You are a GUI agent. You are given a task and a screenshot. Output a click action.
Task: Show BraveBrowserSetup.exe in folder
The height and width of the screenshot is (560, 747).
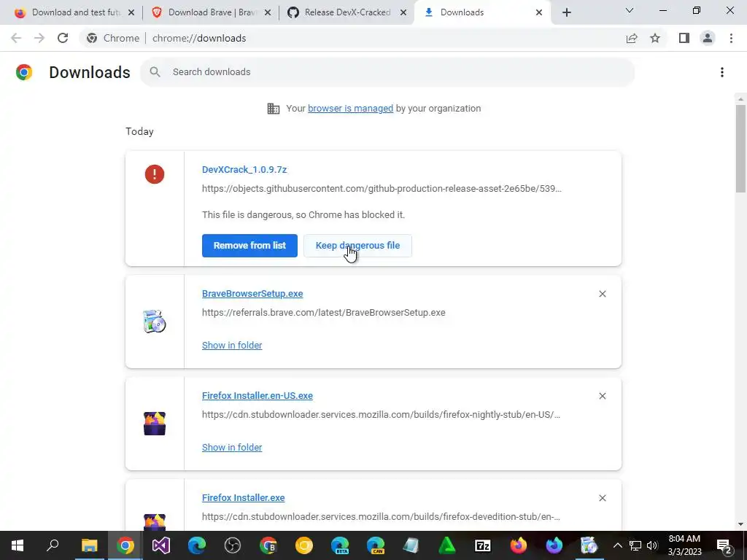click(x=232, y=345)
